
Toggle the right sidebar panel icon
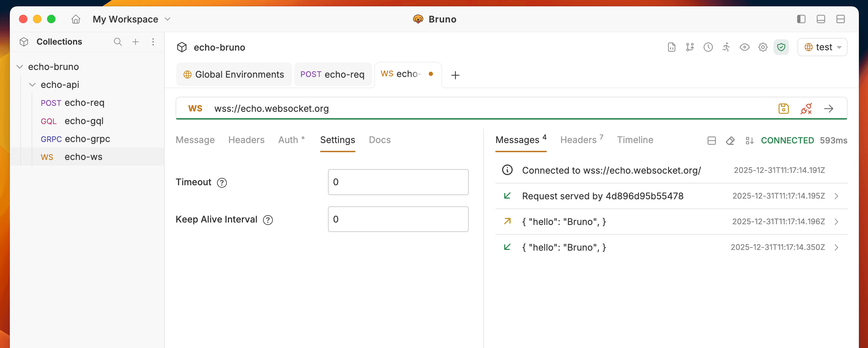click(801, 19)
